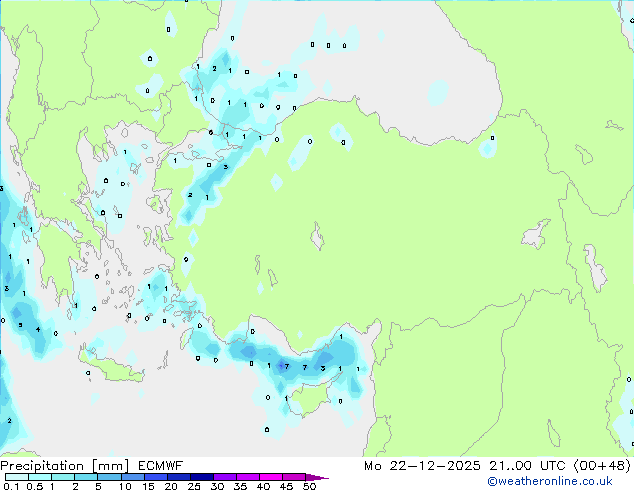Click the "0.1" legend scale label
This screenshot has width=634, height=490.
(11, 486)
